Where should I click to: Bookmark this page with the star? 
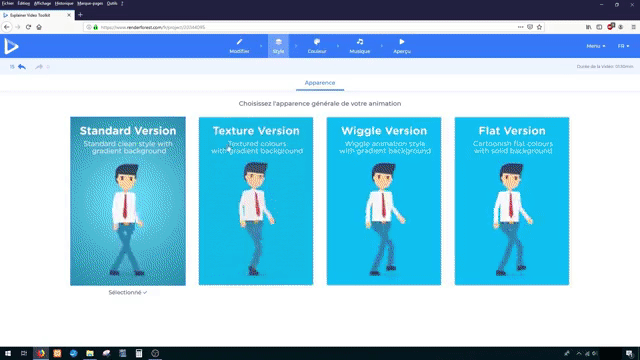(x=539, y=27)
